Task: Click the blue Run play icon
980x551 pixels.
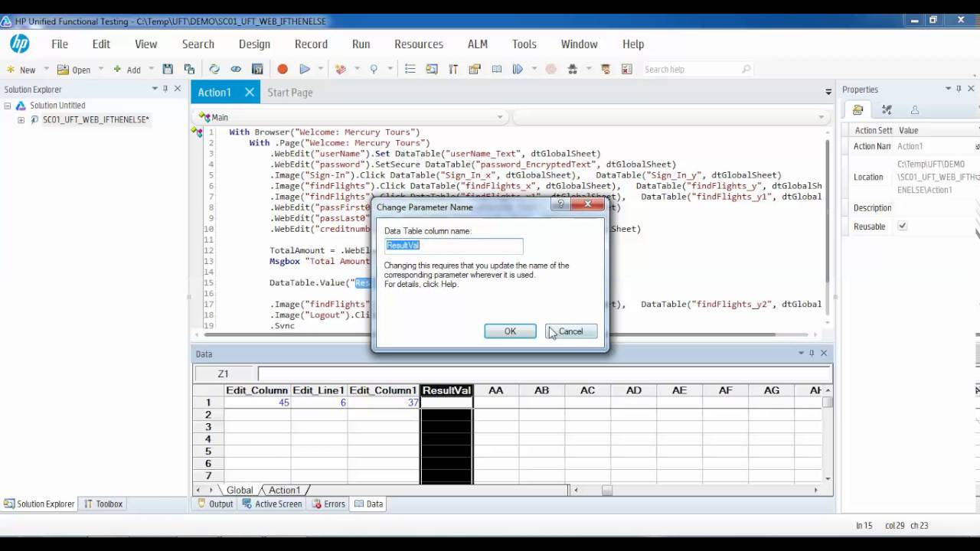Action: [x=305, y=69]
